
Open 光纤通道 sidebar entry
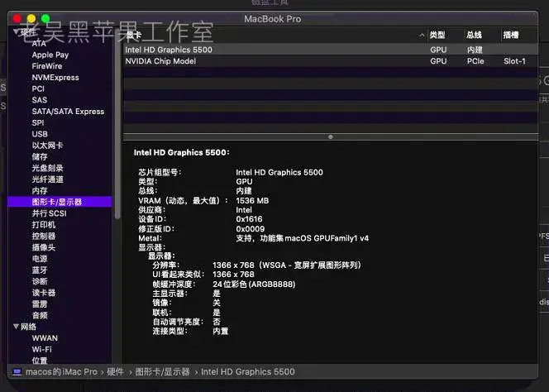click(x=47, y=179)
